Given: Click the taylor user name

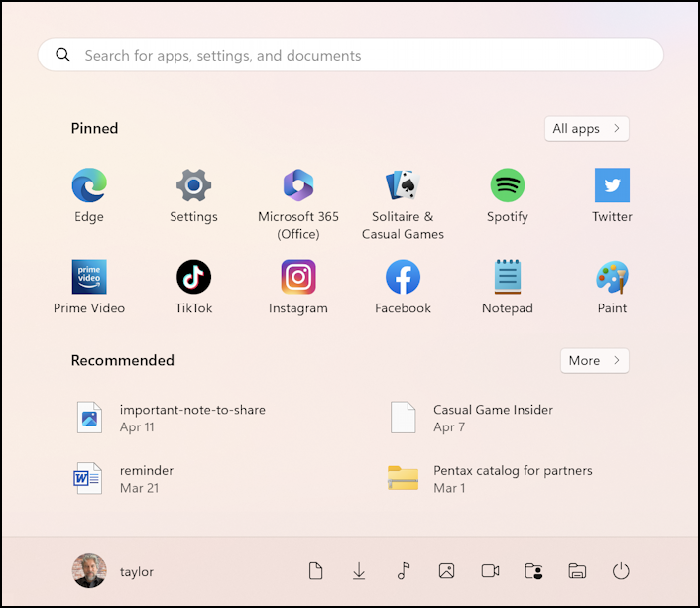Looking at the screenshot, I should (137, 571).
